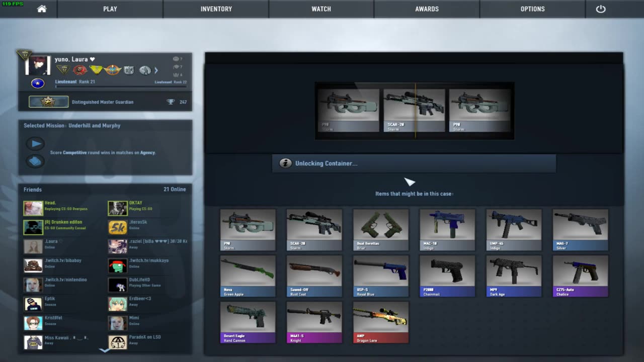This screenshot has width=644, height=362.
Task: Select the red circular medal
Action: [80, 70]
